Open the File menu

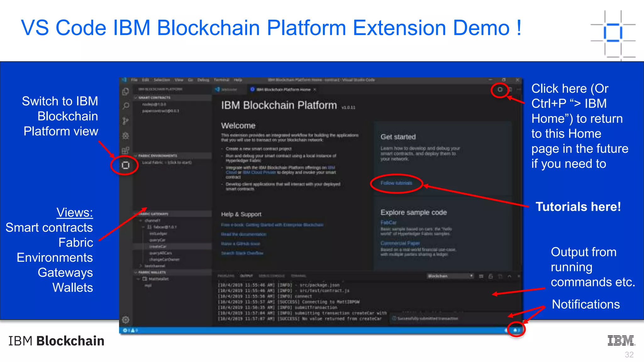(x=134, y=80)
